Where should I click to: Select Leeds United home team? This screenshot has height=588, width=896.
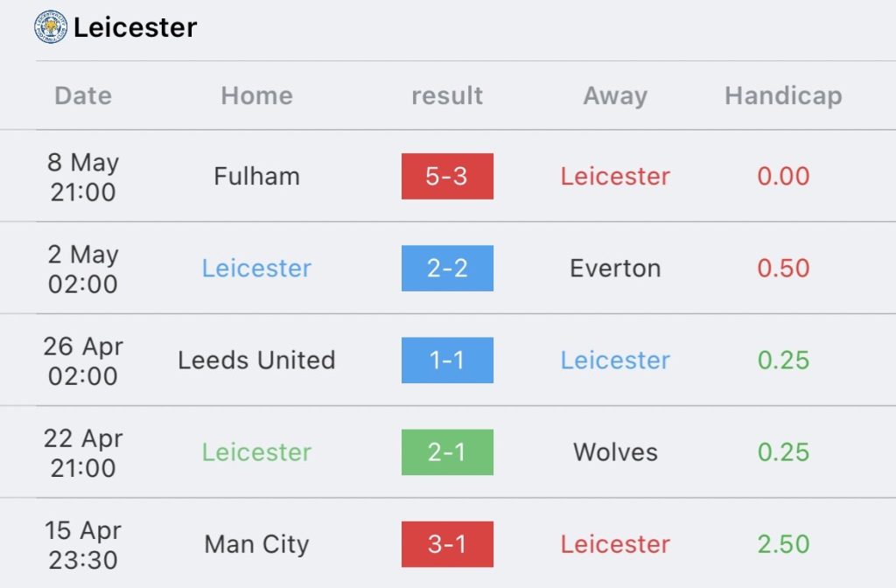[x=256, y=360]
